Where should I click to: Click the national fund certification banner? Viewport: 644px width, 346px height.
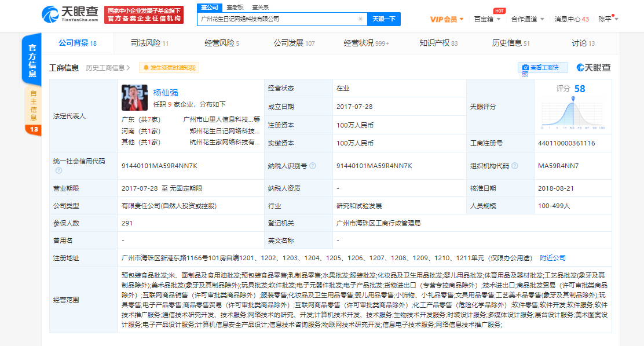coord(144,15)
